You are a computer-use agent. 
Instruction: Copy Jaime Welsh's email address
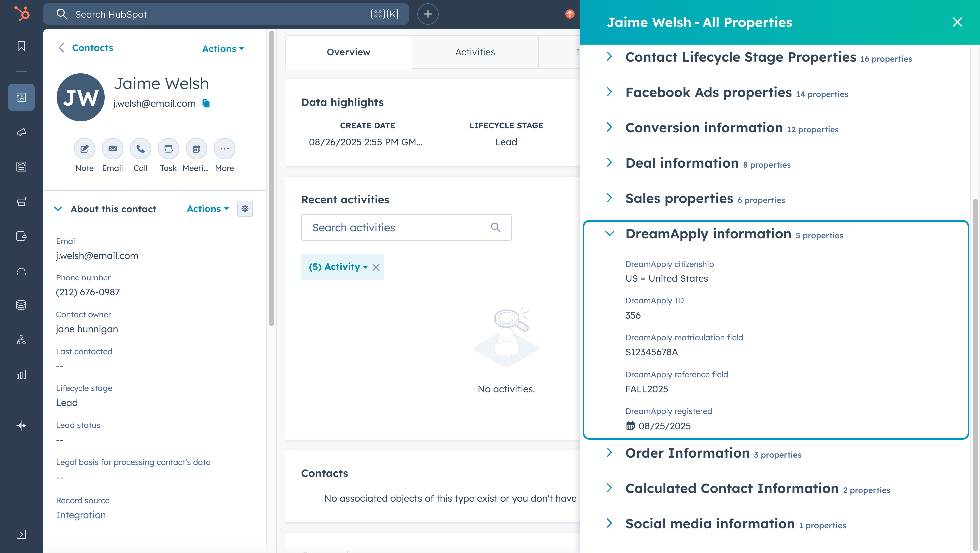[x=206, y=103]
